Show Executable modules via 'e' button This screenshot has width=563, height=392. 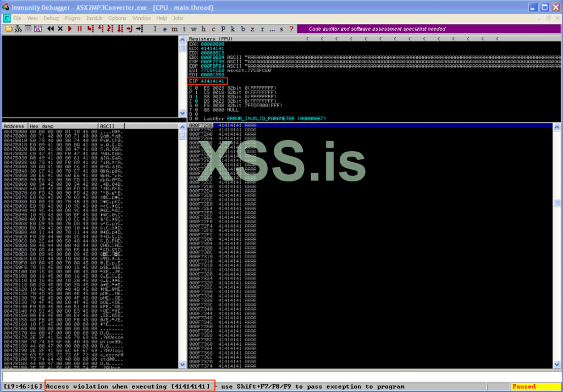click(x=164, y=29)
